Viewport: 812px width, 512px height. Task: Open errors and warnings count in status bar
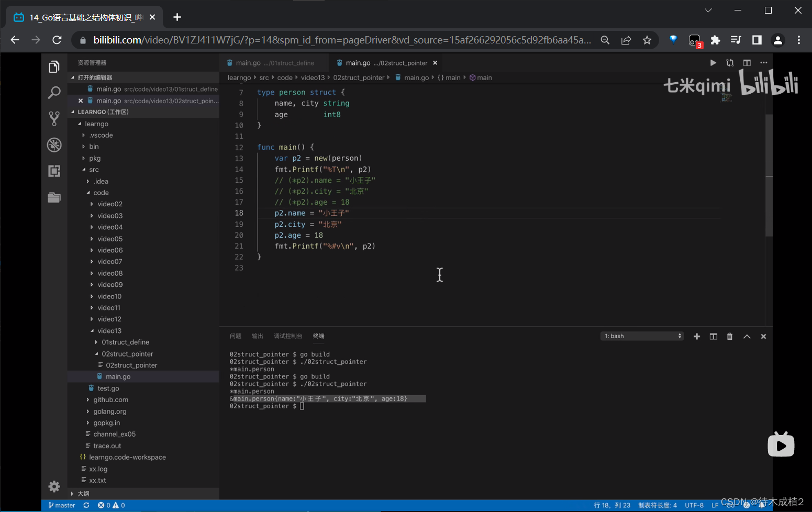112,505
